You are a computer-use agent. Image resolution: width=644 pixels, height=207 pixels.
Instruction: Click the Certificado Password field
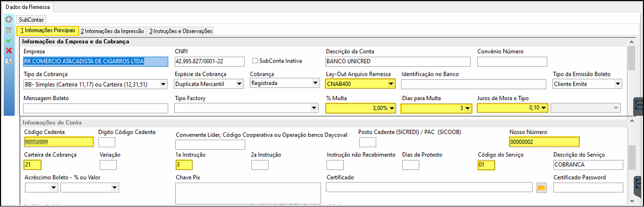tap(588, 187)
